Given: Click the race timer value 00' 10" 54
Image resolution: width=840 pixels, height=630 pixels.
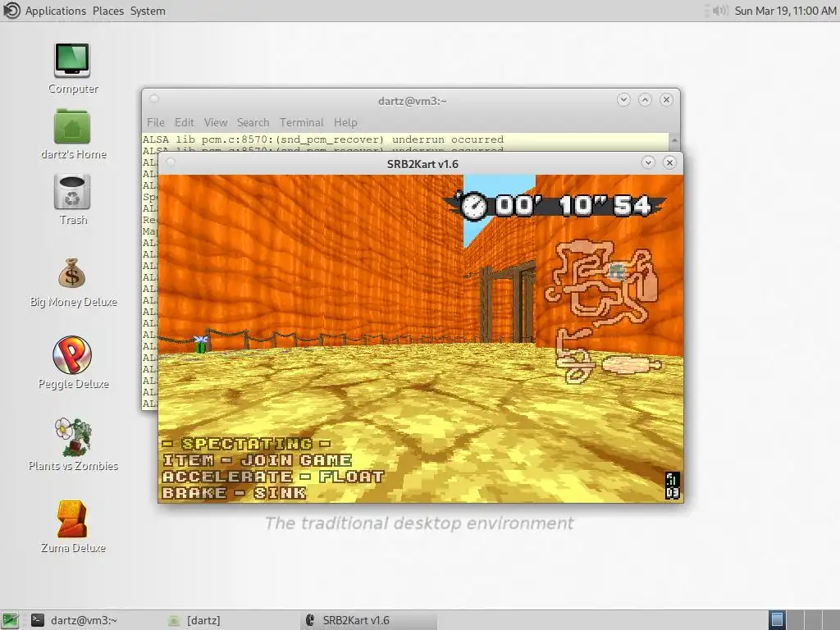Looking at the screenshot, I should [x=573, y=206].
